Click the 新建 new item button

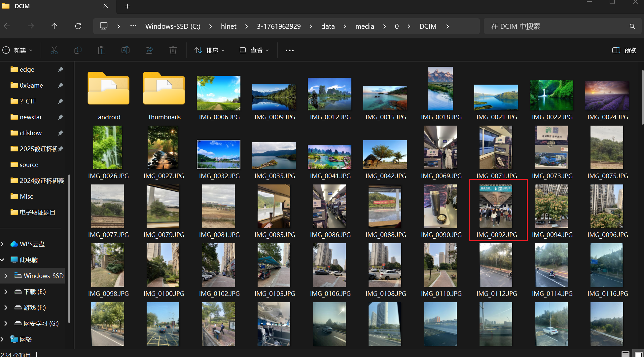pos(18,50)
